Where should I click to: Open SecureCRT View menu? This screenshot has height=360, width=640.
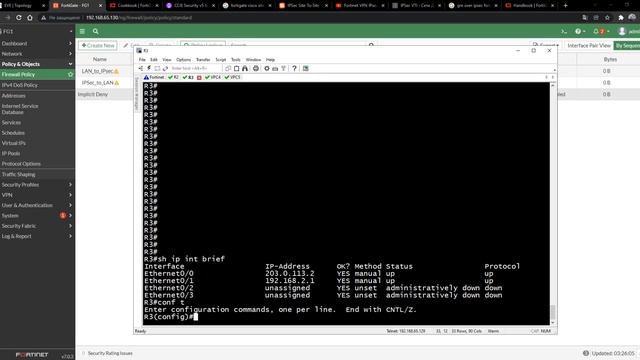(167, 60)
